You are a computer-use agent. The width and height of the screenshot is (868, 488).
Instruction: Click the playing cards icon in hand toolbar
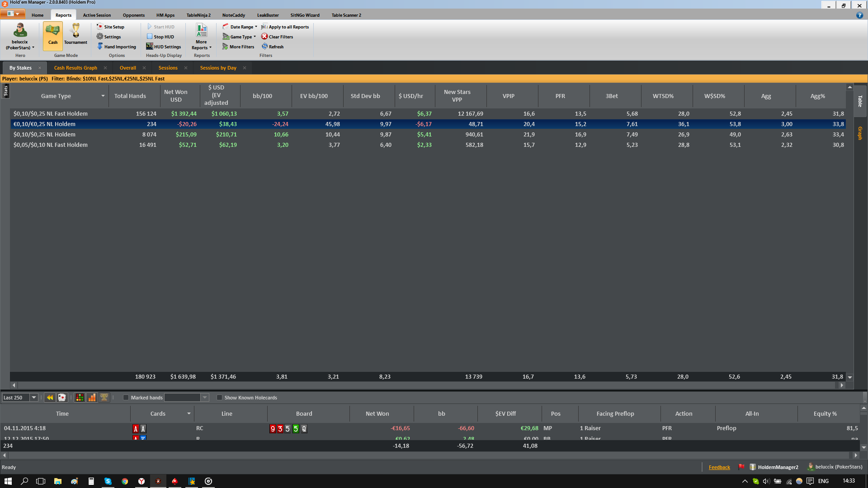(62, 398)
